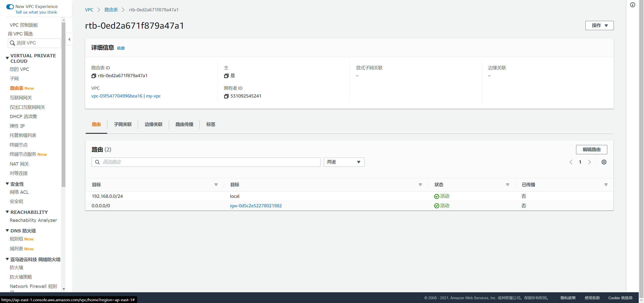Image resolution: width=644 pixels, height=303 pixels.
Task: Open route table preferences gear
Action: pyautogui.click(x=604, y=162)
